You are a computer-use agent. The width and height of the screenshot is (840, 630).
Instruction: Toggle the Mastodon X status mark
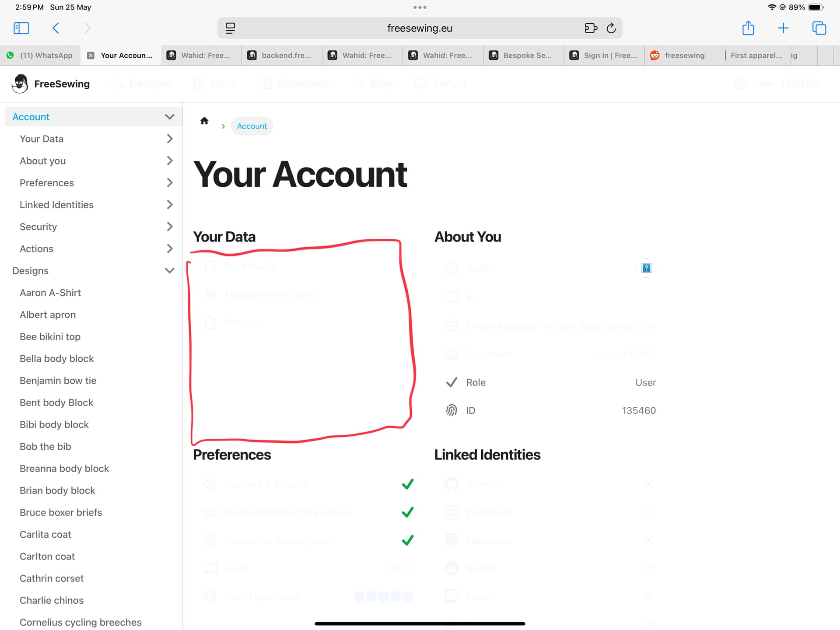point(648,541)
